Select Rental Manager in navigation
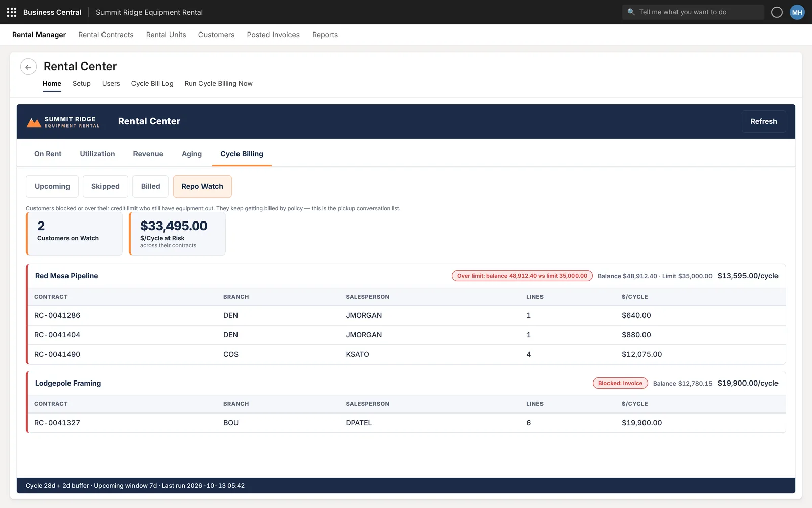The image size is (812, 508). point(39,35)
